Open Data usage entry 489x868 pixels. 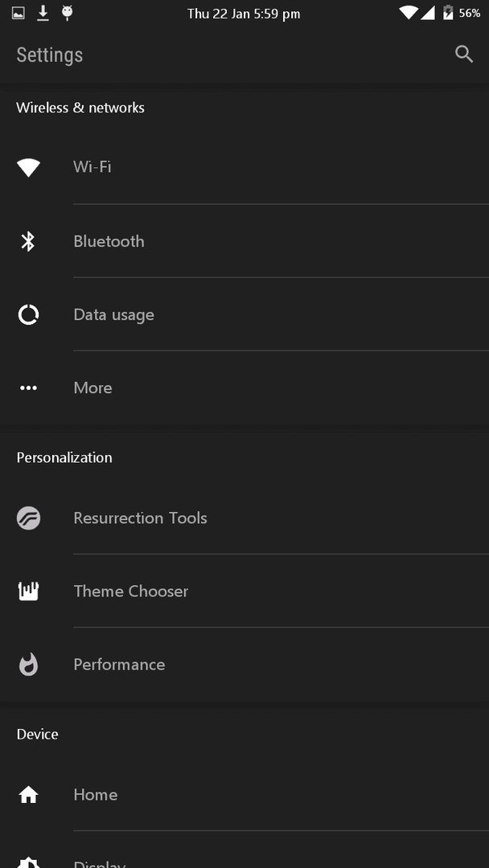[x=244, y=314]
